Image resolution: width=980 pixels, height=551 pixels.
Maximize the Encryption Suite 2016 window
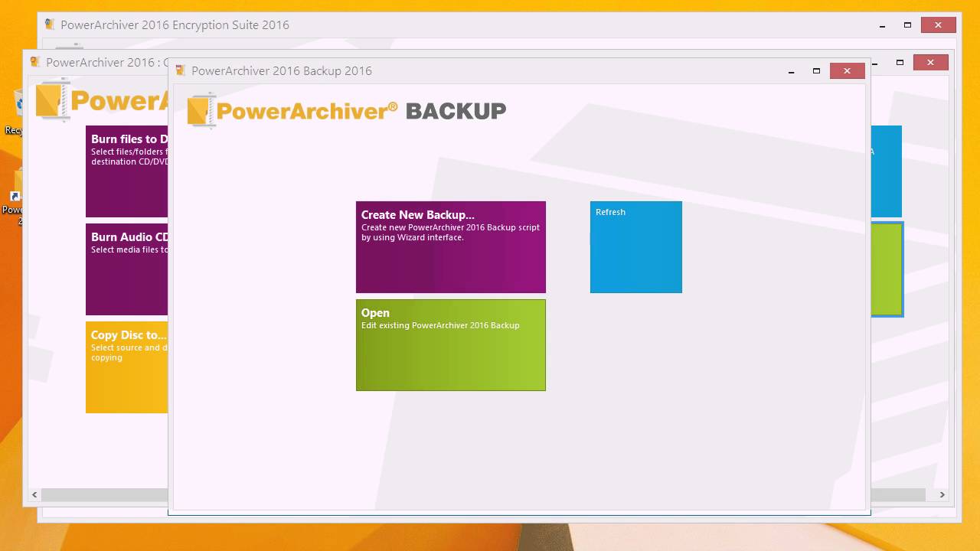click(907, 25)
